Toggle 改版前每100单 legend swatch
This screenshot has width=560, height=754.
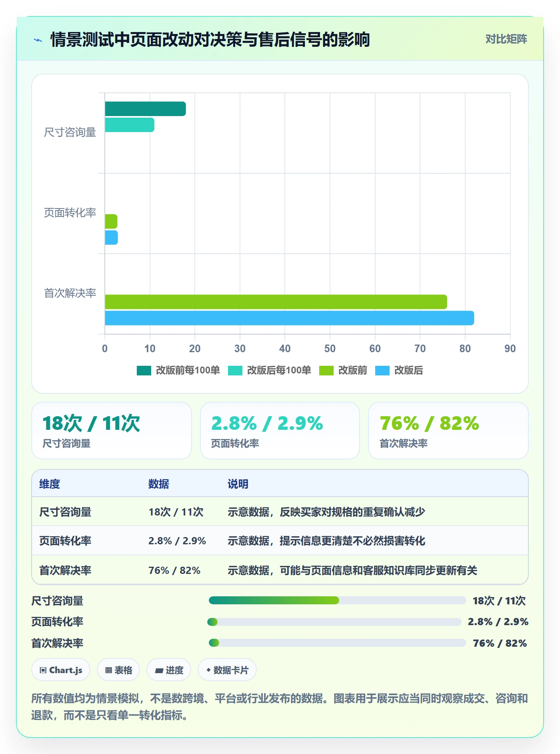point(144,371)
